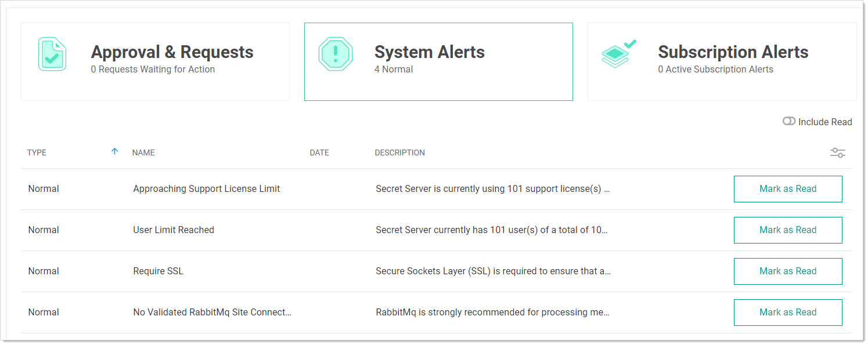Viewport: 868px width, 345px height.
Task: Click the System Alerts octagon icon
Action: tap(336, 54)
